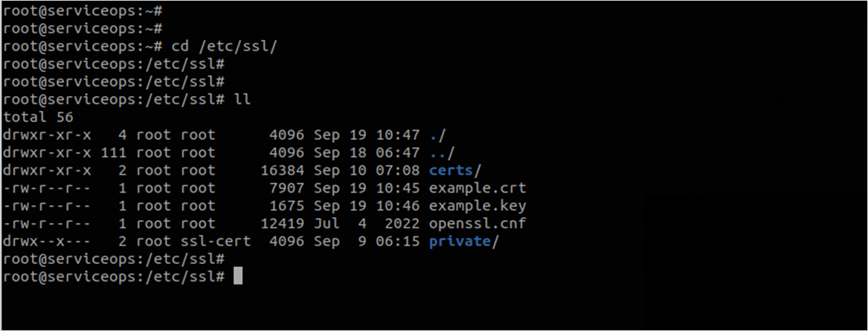Click the terminal cursor block at the prompt

coord(238,277)
